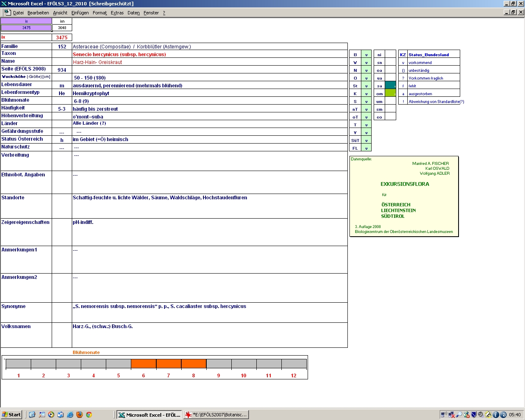This screenshot has width=525, height=420.
Task: Open the Daten menu
Action: pyautogui.click(x=134, y=13)
